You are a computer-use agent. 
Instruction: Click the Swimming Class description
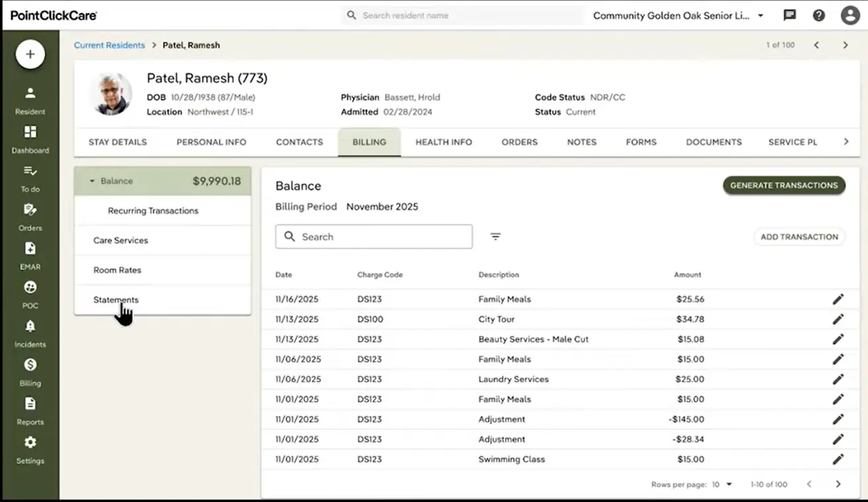tap(512, 459)
